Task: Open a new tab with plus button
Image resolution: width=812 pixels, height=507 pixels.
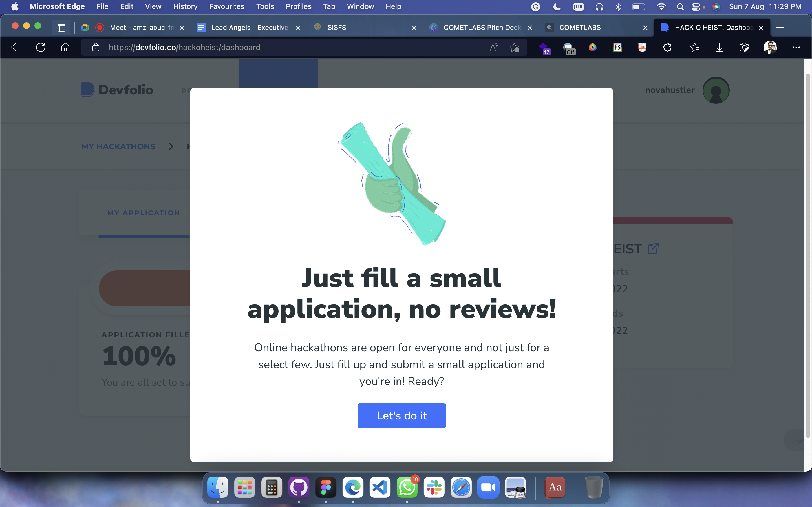Action: click(780, 28)
